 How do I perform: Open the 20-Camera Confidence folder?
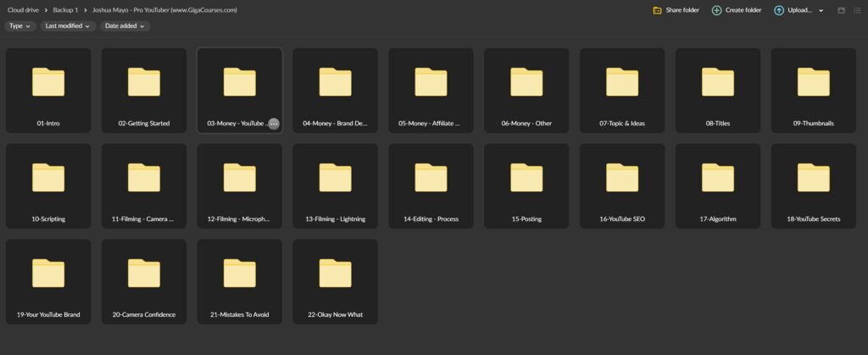click(x=143, y=281)
